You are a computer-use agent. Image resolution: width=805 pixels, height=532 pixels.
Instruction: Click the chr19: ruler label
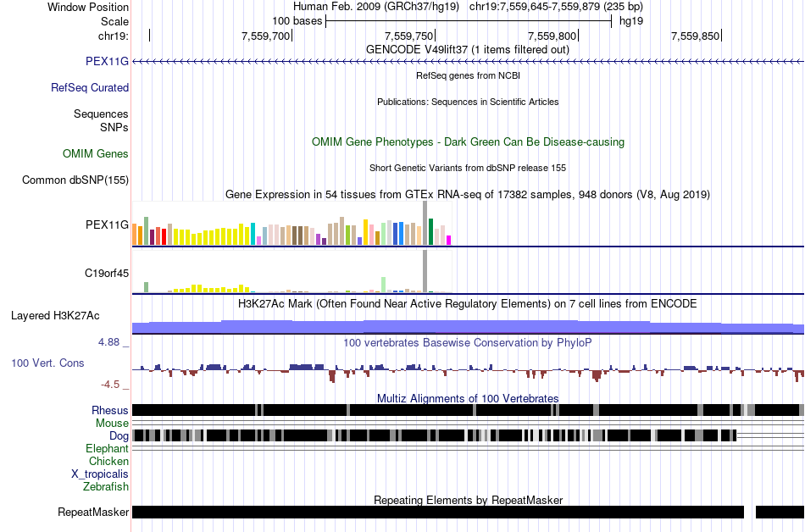click(x=114, y=36)
